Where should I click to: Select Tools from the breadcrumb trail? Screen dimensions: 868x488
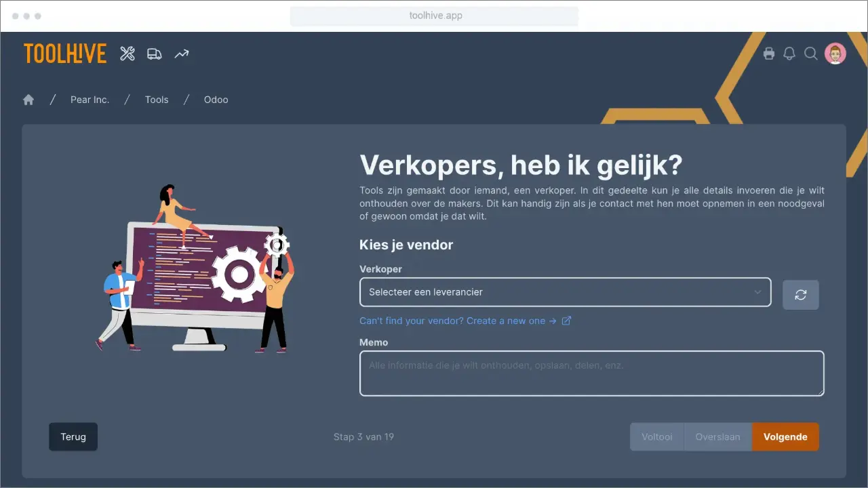click(157, 99)
